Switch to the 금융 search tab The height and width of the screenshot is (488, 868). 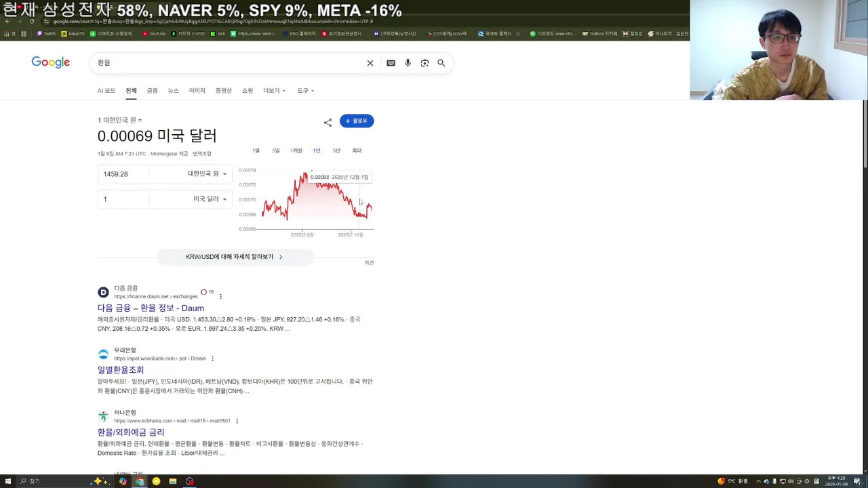(x=152, y=91)
